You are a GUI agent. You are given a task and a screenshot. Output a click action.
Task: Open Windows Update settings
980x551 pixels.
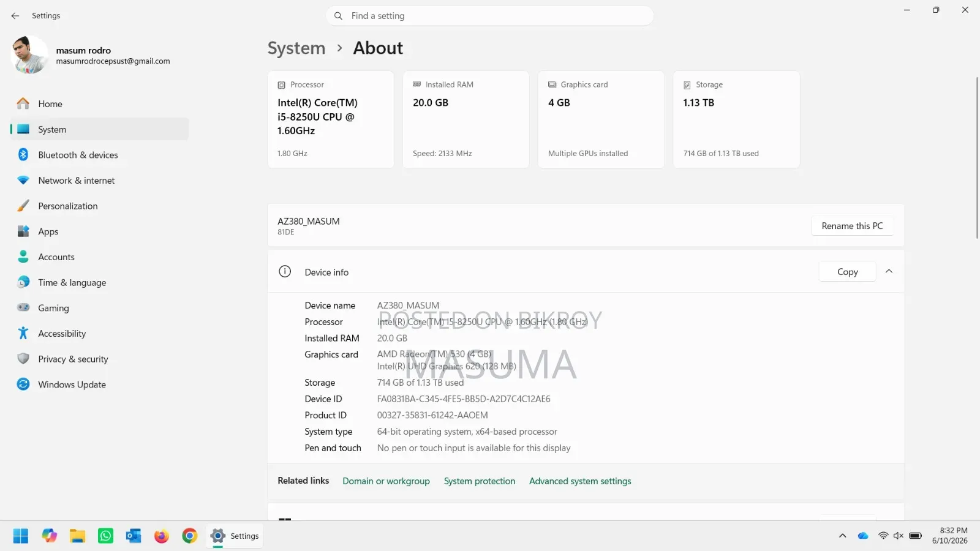[x=99, y=384]
